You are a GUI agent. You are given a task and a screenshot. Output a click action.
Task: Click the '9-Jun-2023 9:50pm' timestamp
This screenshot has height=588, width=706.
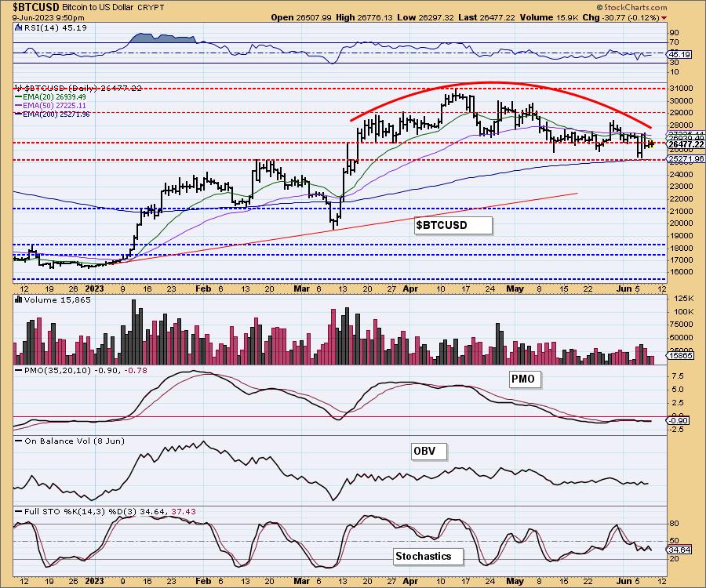coord(48,17)
